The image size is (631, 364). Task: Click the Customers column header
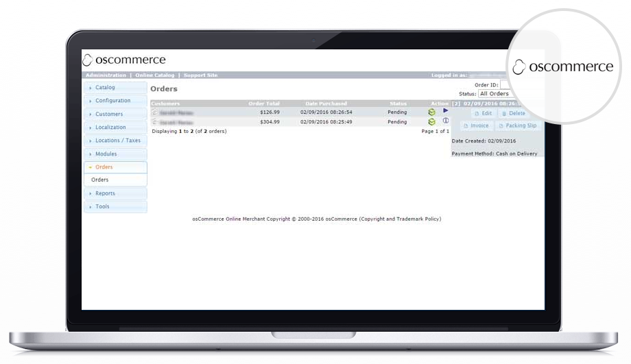tap(165, 104)
